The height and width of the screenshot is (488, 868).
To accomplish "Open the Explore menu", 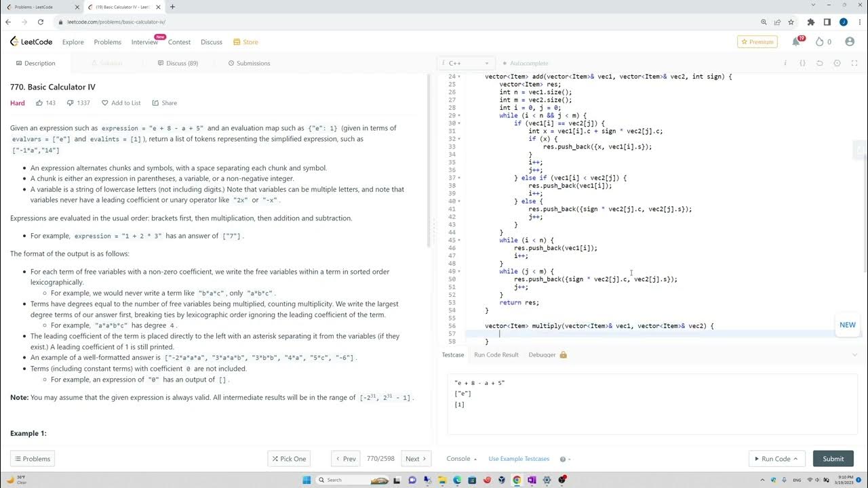I will point(73,42).
